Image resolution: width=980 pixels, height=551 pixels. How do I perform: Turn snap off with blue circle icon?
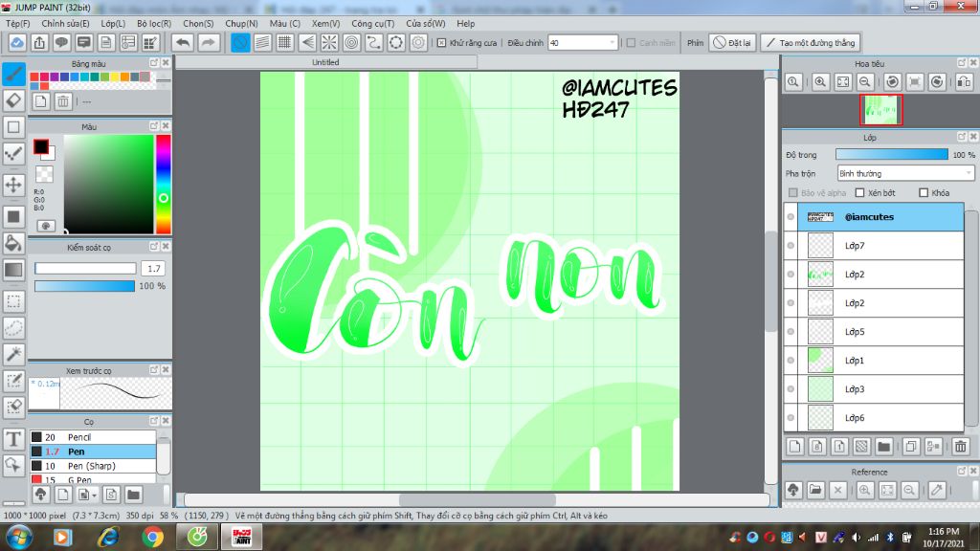point(240,42)
